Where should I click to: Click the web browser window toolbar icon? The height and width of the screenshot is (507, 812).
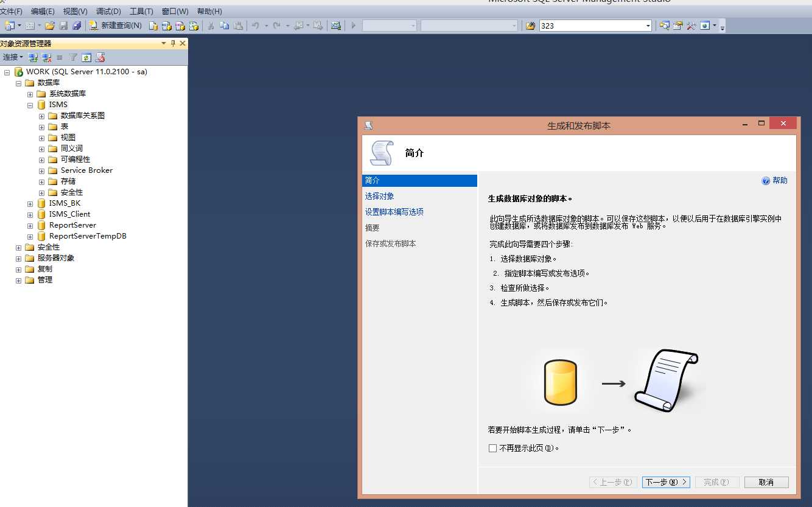(705, 26)
